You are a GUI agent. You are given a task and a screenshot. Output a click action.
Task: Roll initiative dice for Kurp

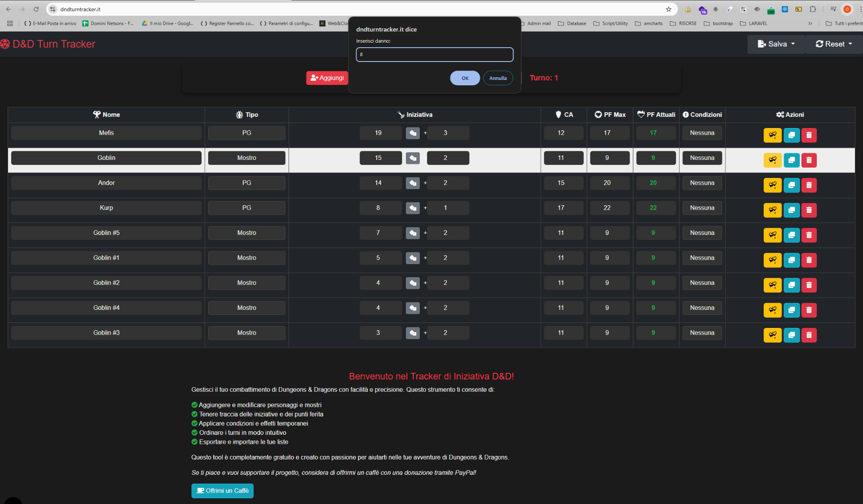coord(413,208)
